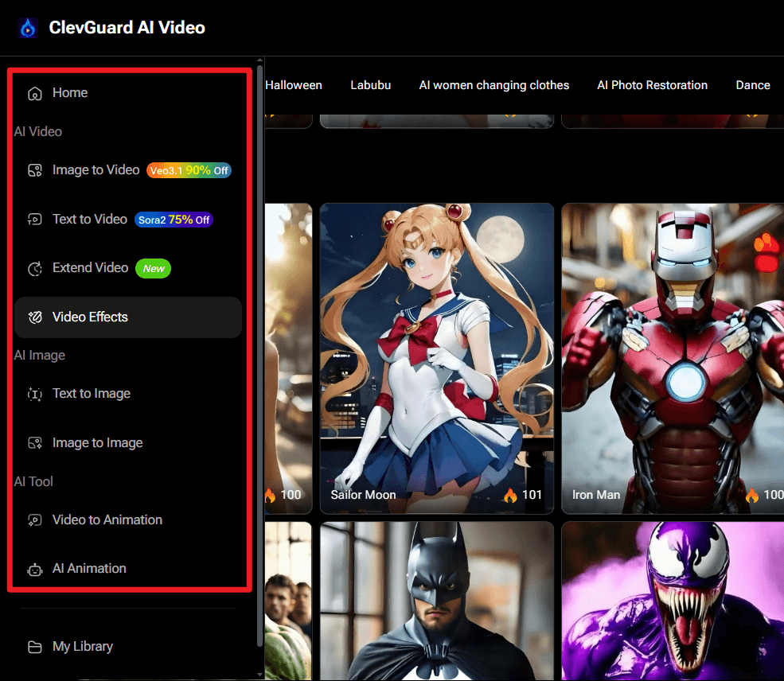Screen dimensions: 784x681
Task: Click the sidebar scrollbar
Action: pyautogui.click(x=259, y=358)
